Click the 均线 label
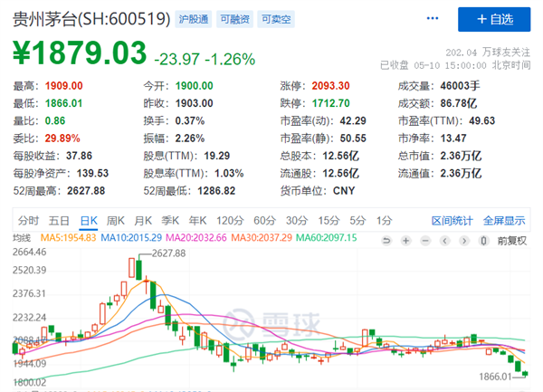This screenshot has width=543, height=392. [x=22, y=238]
